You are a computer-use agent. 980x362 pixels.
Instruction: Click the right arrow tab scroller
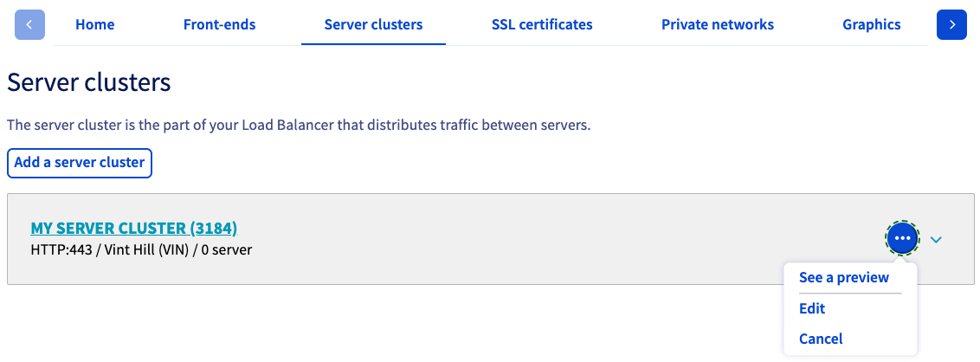pos(952,25)
